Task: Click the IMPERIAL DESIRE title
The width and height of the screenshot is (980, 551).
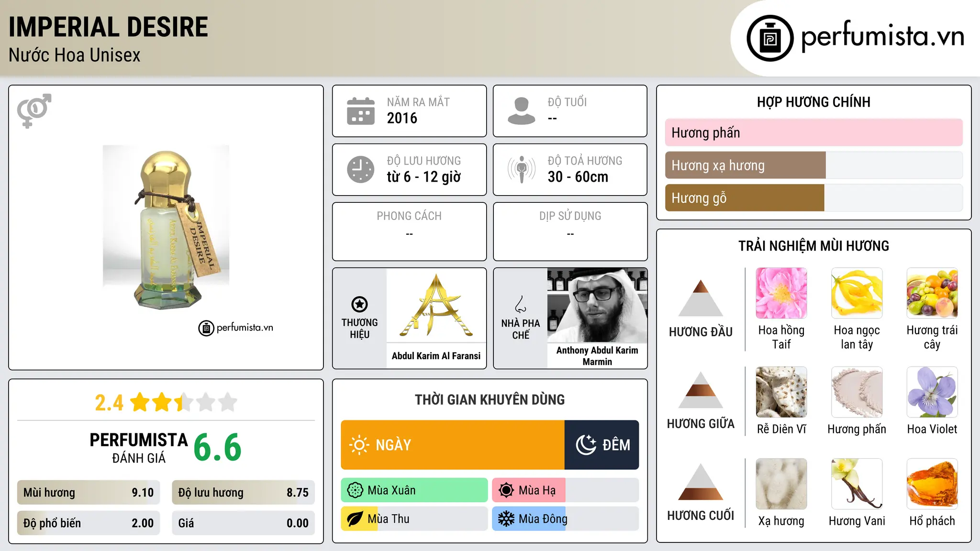Action: click(x=108, y=27)
